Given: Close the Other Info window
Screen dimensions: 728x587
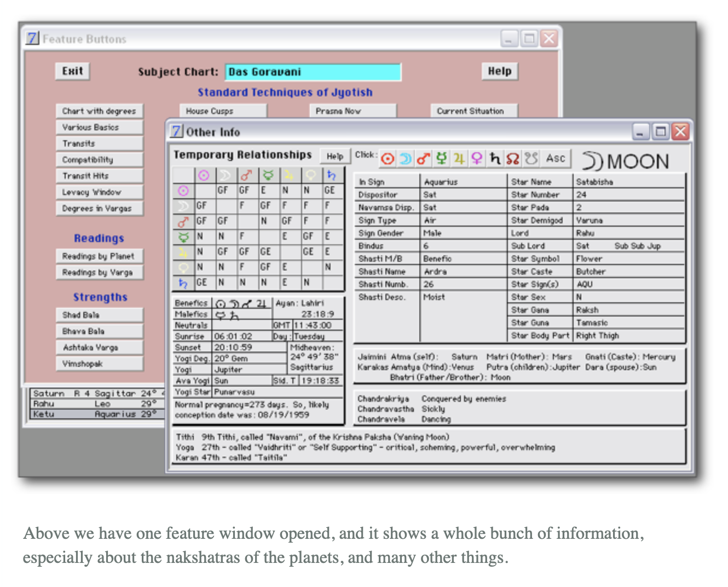Looking at the screenshot, I should [680, 131].
